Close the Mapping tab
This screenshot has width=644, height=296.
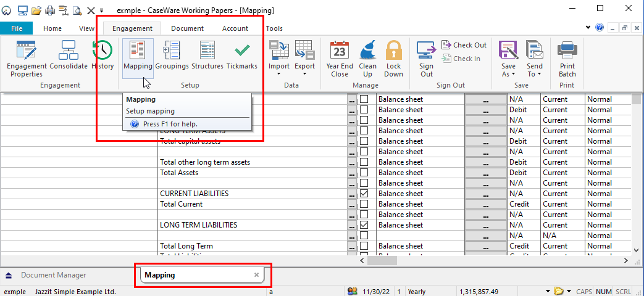[256, 275]
